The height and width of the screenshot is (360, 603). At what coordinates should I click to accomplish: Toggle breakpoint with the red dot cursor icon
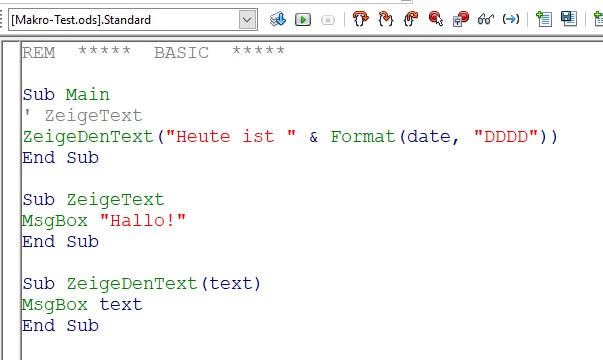click(x=436, y=19)
